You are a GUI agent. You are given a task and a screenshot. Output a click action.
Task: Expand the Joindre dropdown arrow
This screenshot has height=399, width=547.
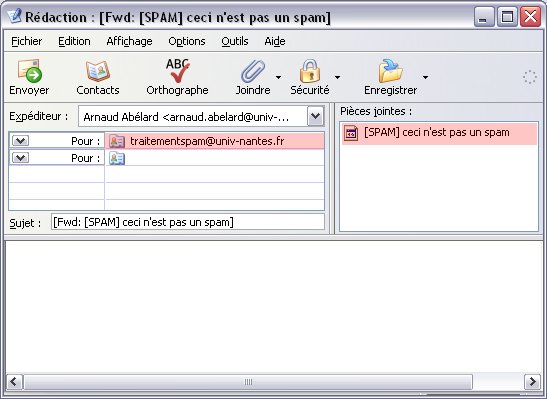tap(278, 77)
